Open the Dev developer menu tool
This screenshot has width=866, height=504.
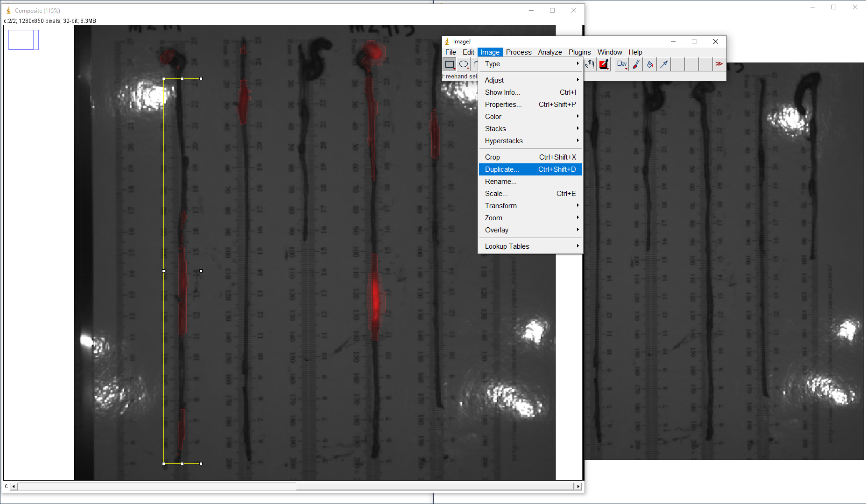(x=622, y=64)
